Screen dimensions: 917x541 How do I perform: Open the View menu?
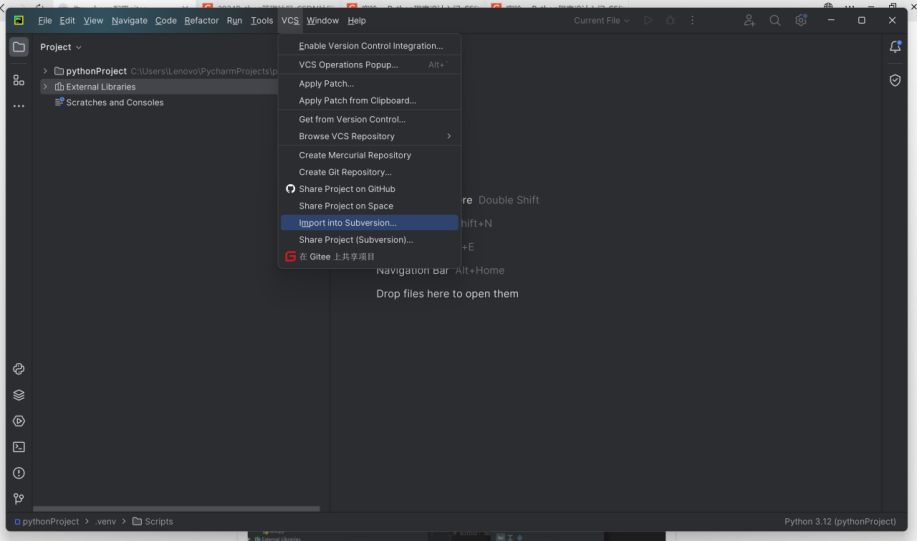click(x=93, y=20)
